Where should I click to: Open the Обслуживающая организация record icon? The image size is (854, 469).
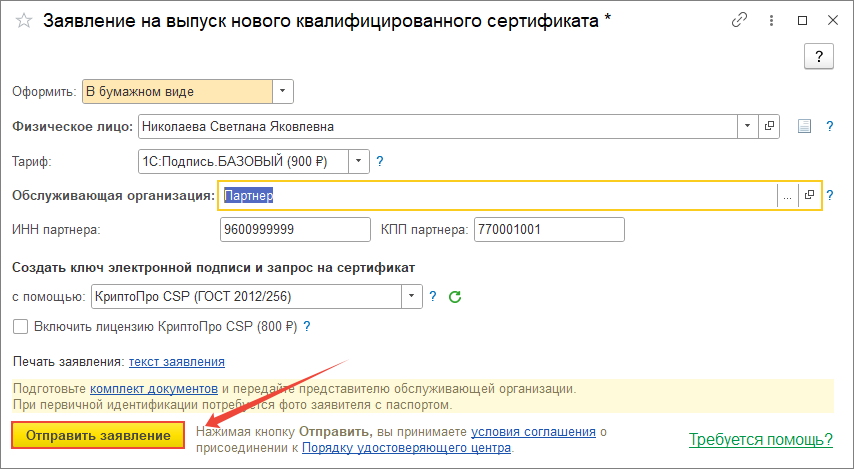point(809,196)
